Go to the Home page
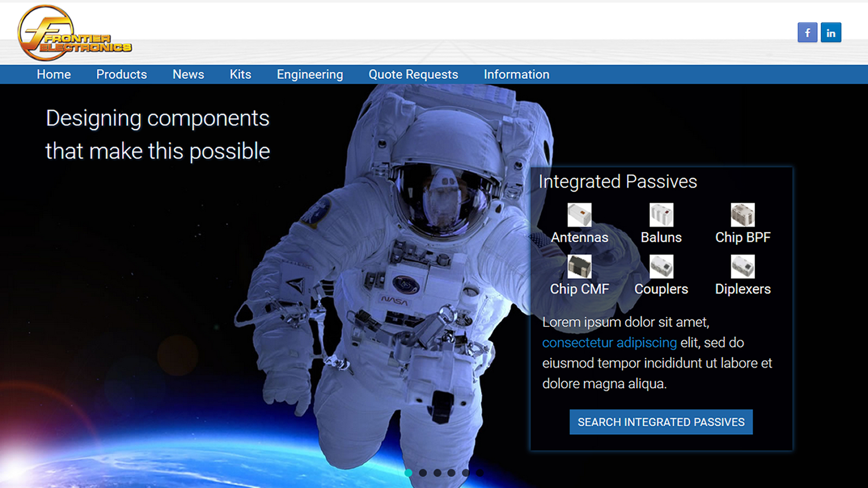This screenshot has height=488, width=868. pos(54,74)
